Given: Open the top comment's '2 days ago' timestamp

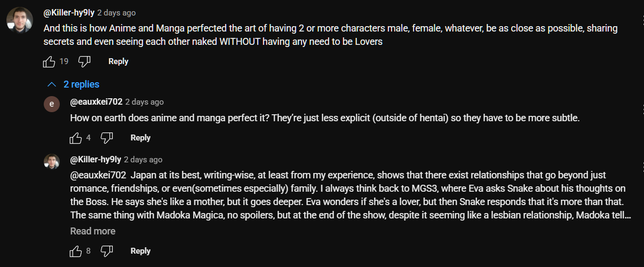Looking at the screenshot, I should point(116,13).
